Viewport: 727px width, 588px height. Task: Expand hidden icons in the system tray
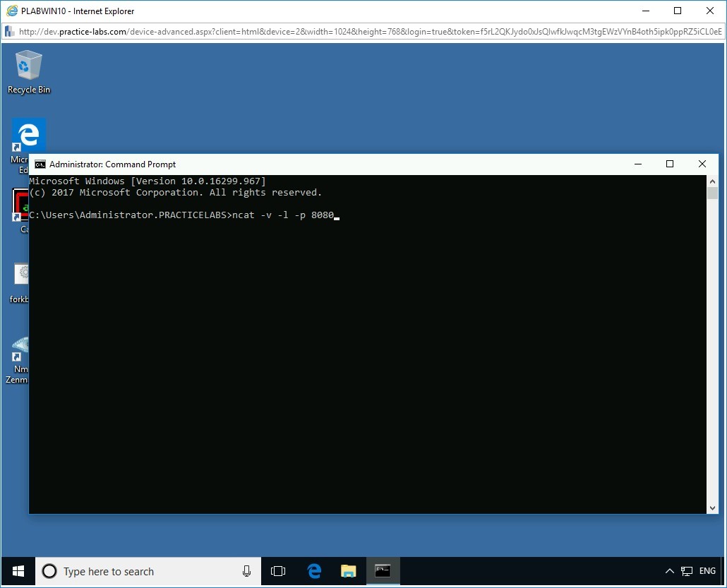point(669,571)
